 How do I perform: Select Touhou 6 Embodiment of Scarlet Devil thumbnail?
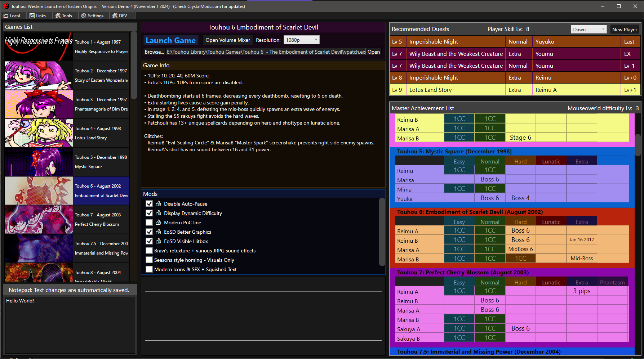39,190
